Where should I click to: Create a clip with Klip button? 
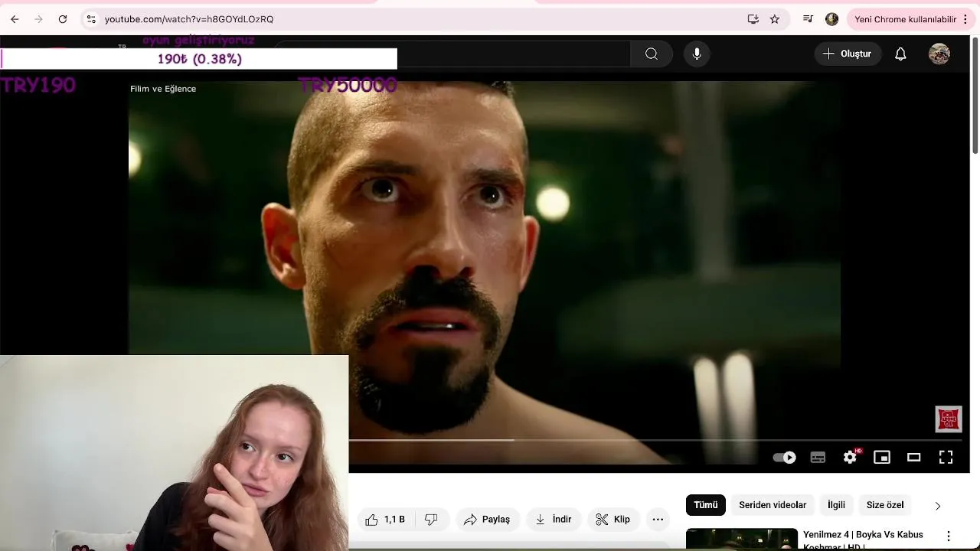coord(613,520)
